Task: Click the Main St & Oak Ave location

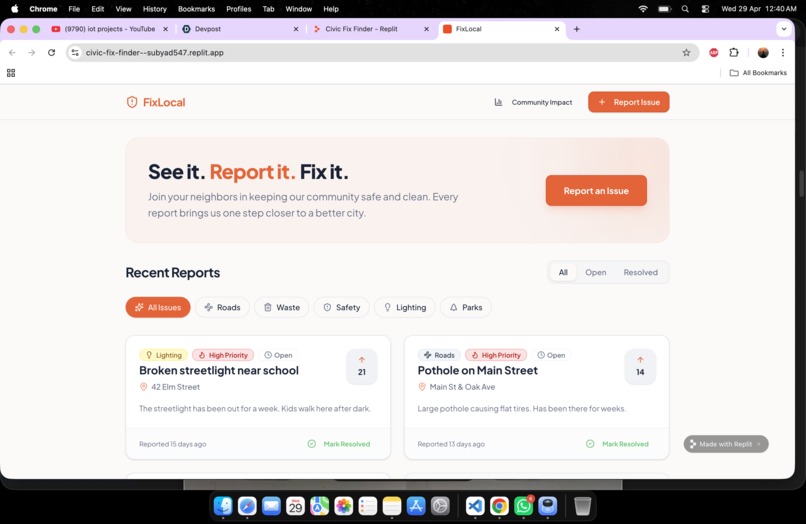Action: pos(456,387)
